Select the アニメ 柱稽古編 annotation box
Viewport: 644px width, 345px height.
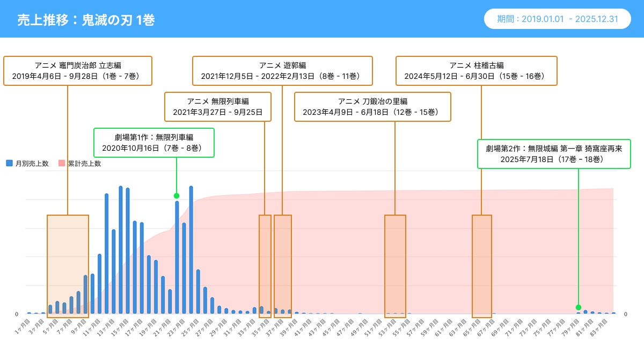tap(477, 71)
